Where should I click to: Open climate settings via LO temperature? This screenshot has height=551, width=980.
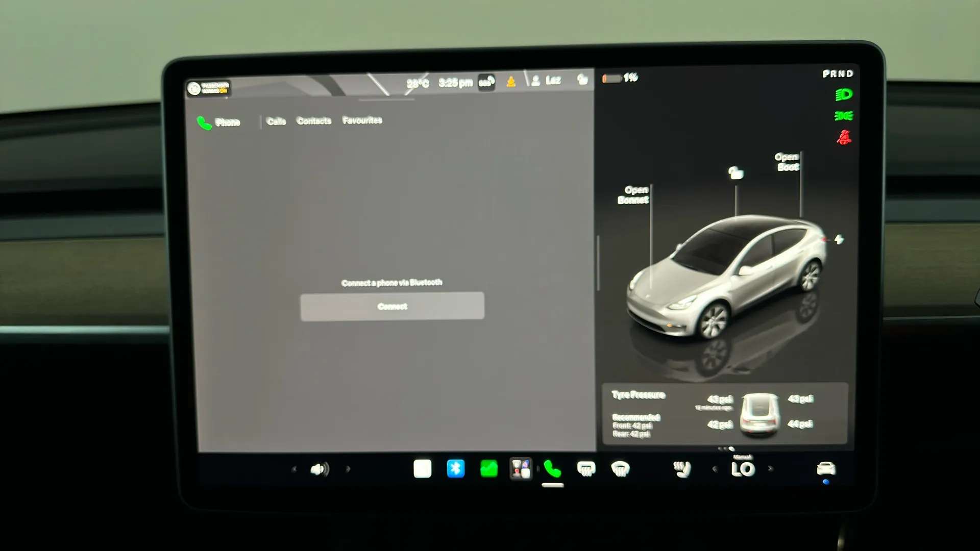click(x=743, y=469)
